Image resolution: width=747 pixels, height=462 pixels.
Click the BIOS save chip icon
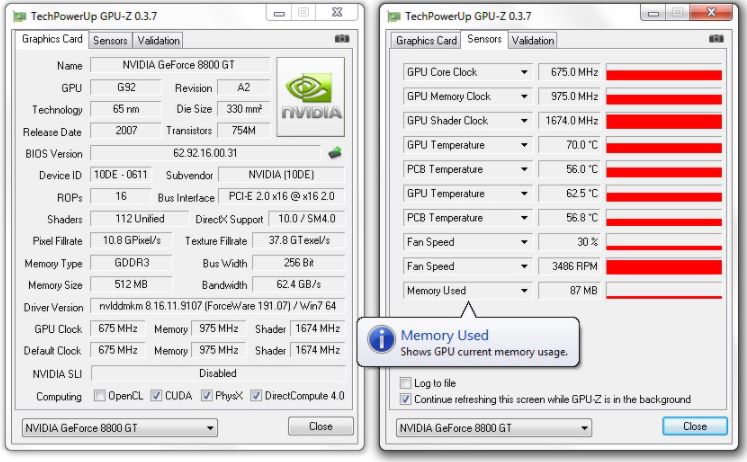click(x=337, y=153)
